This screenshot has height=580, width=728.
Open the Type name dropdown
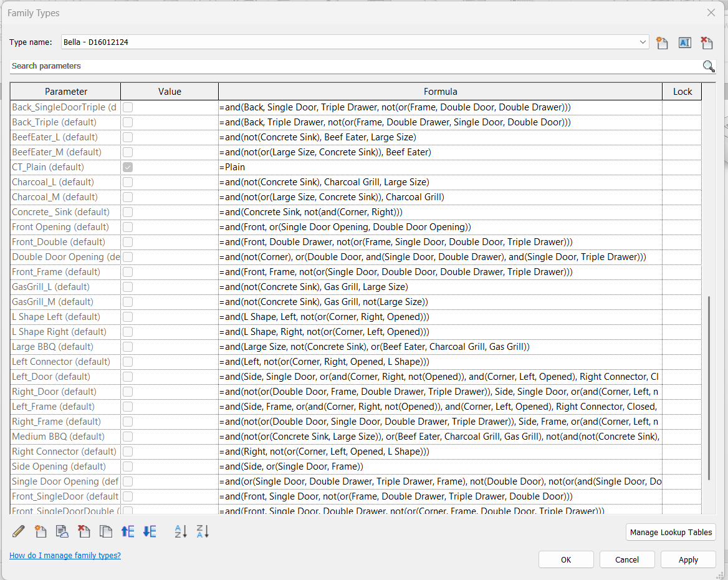tap(643, 42)
